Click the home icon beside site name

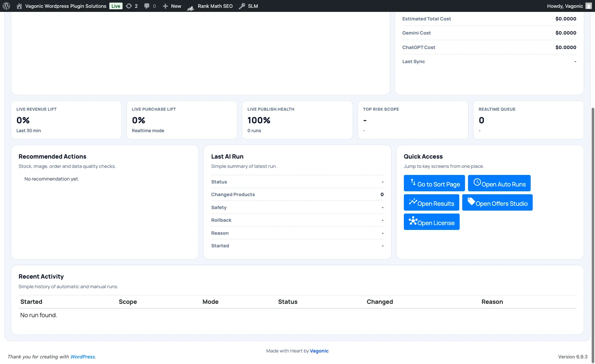point(19,6)
